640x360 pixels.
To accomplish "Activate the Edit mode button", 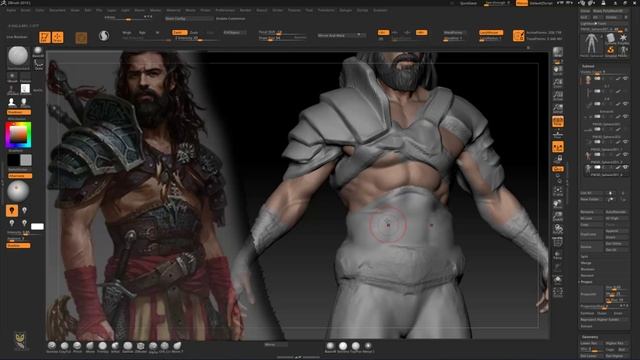I will [x=45, y=37].
